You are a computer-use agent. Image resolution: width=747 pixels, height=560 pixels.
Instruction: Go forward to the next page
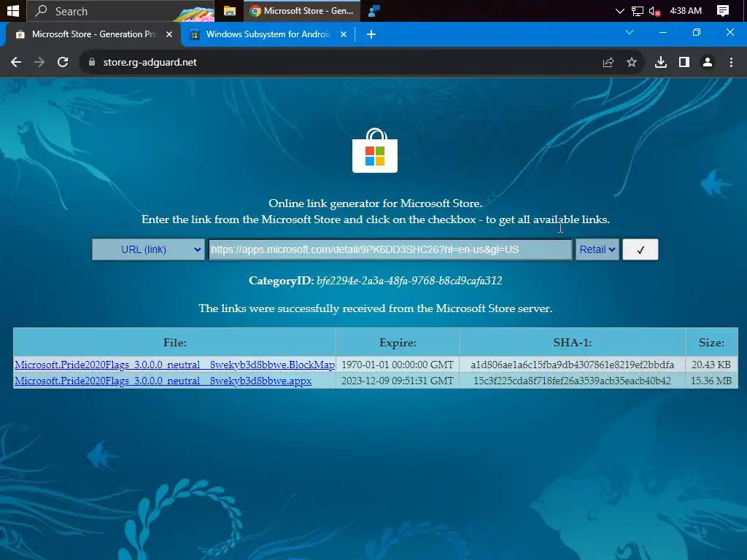39,62
